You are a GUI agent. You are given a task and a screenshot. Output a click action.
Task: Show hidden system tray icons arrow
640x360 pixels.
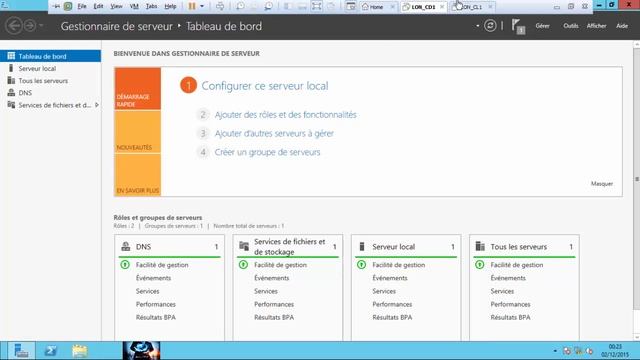click(555, 351)
